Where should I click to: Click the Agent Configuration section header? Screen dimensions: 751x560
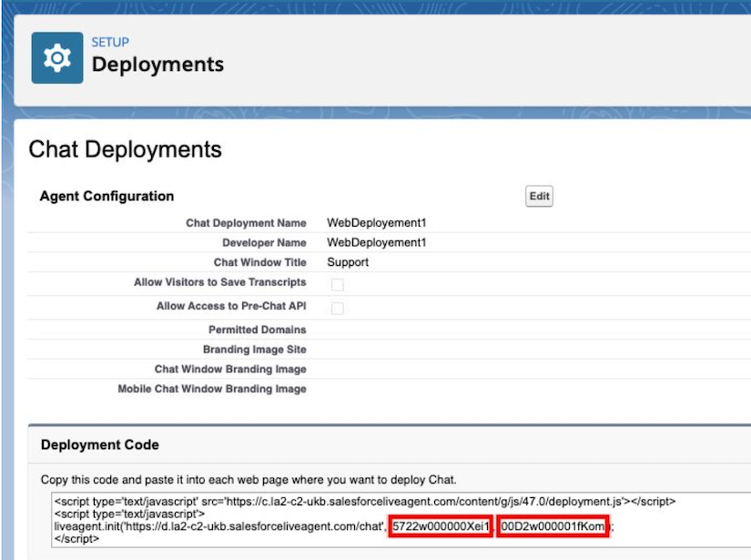coord(107,196)
